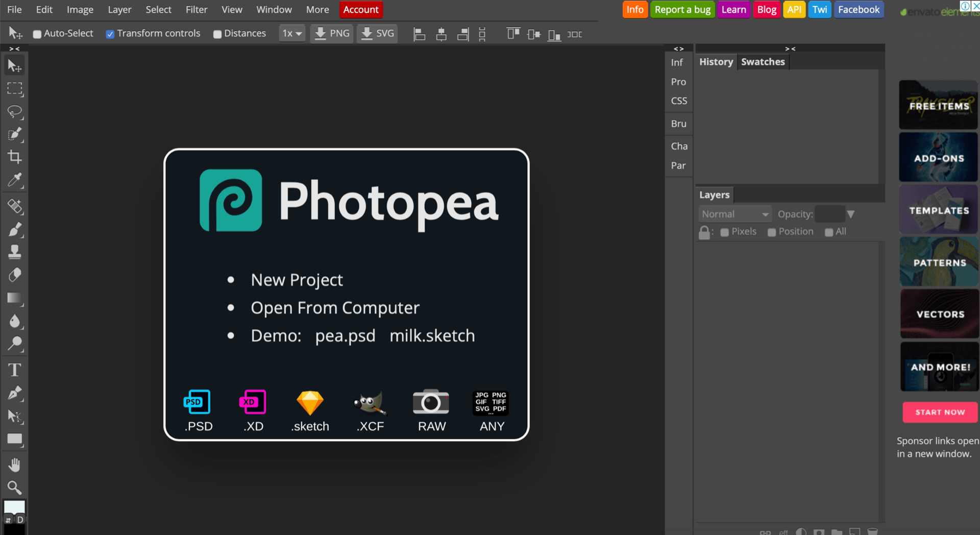Screen dimensions: 980x535
Task: Switch to the Swatches tab
Action: tap(763, 62)
